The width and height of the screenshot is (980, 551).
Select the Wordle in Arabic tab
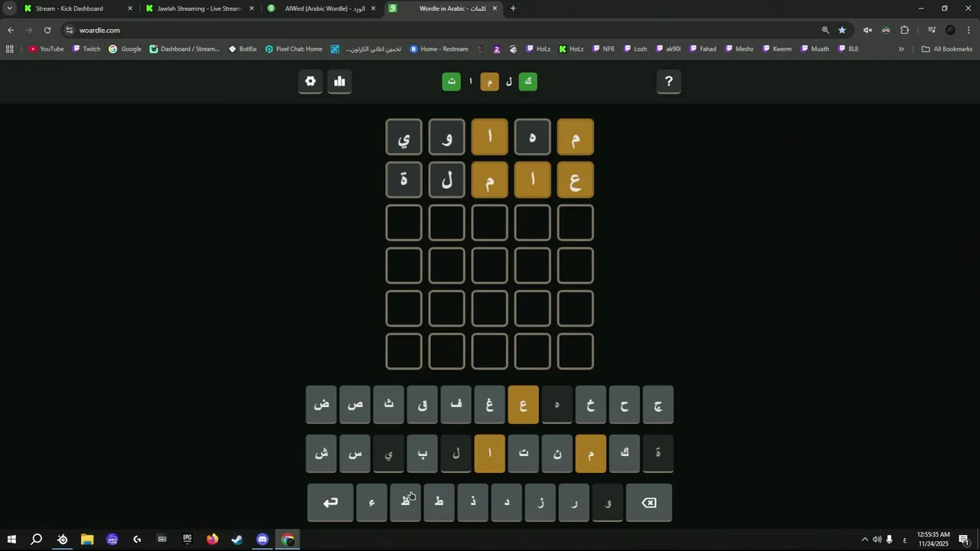pyautogui.click(x=444, y=8)
